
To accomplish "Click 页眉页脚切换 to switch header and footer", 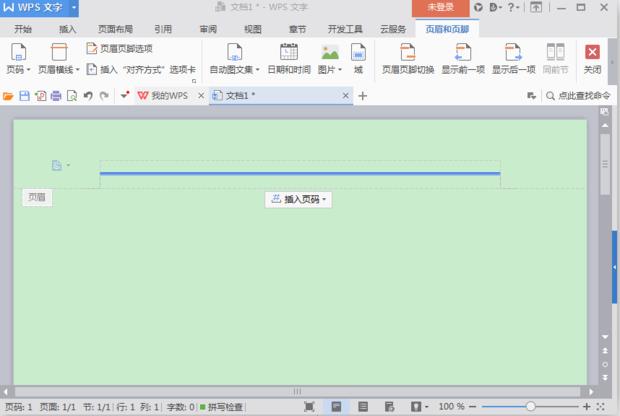I will point(408,53).
